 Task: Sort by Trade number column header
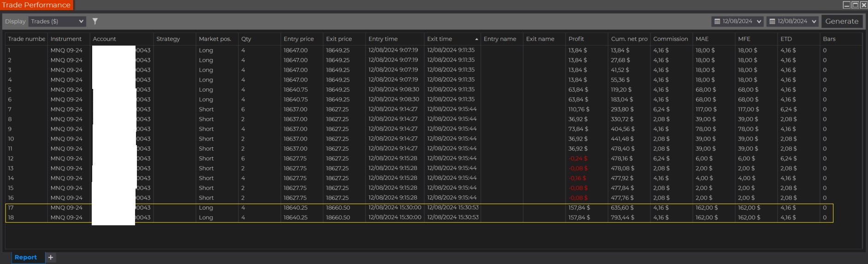[26, 39]
